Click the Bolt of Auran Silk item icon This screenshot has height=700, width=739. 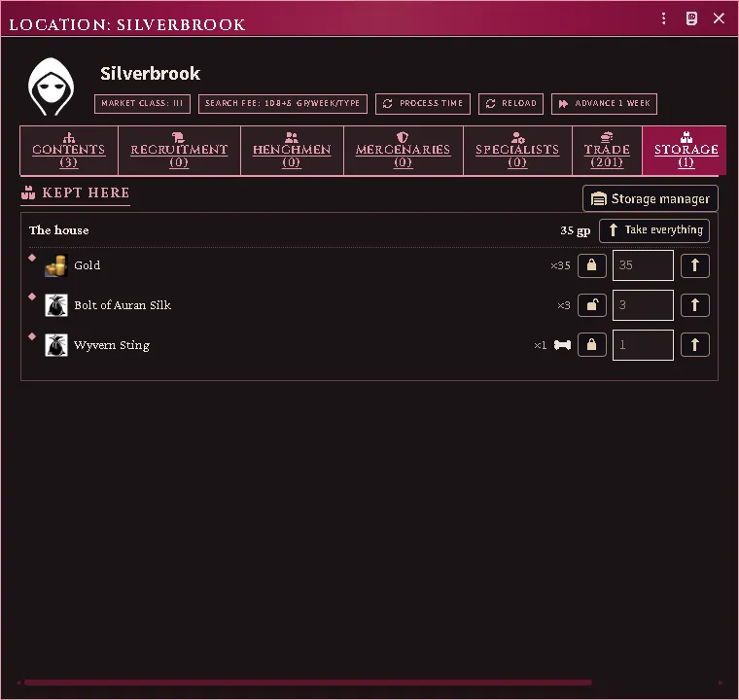(x=56, y=305)
